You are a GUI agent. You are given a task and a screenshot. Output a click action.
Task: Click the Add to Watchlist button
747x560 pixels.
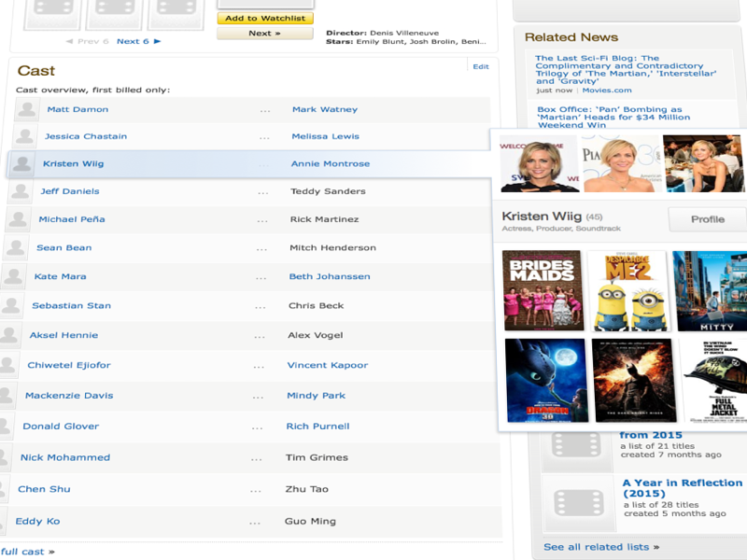[265, 18]
